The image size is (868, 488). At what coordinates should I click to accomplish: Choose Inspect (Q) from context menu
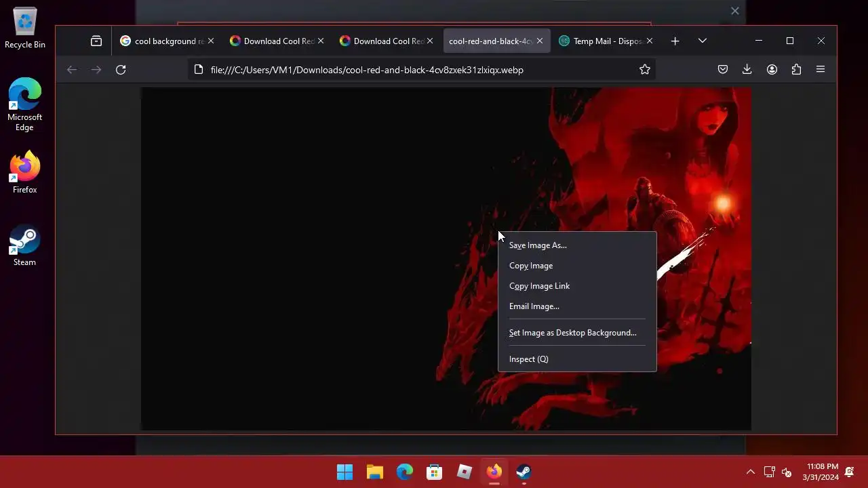577,359
